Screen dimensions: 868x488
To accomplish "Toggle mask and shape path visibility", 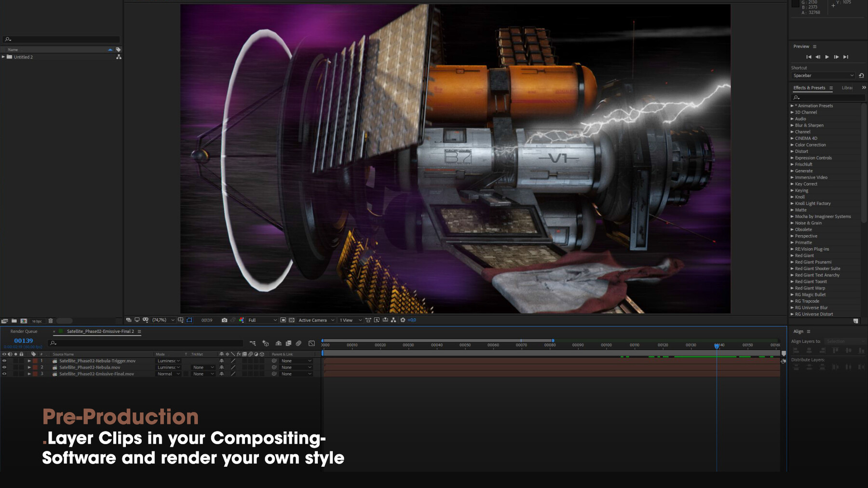I will pyautogui.click(x=189, y=320).
